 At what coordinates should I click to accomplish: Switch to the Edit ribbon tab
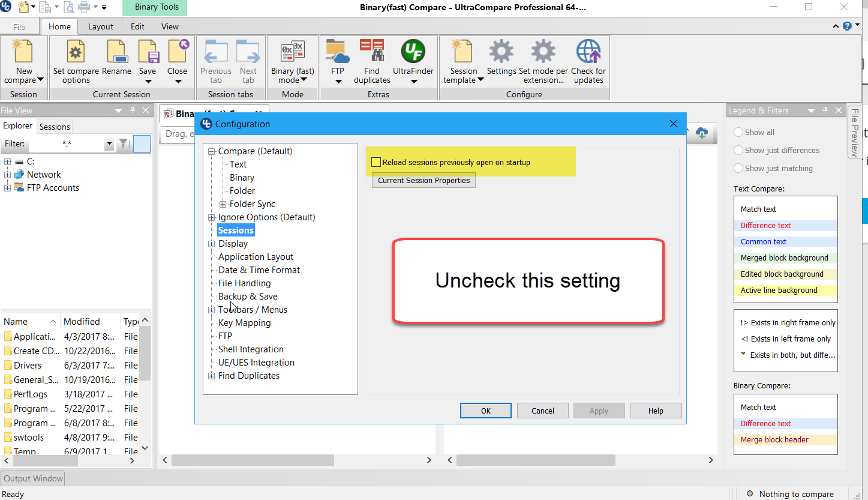(x=137, y=26)
